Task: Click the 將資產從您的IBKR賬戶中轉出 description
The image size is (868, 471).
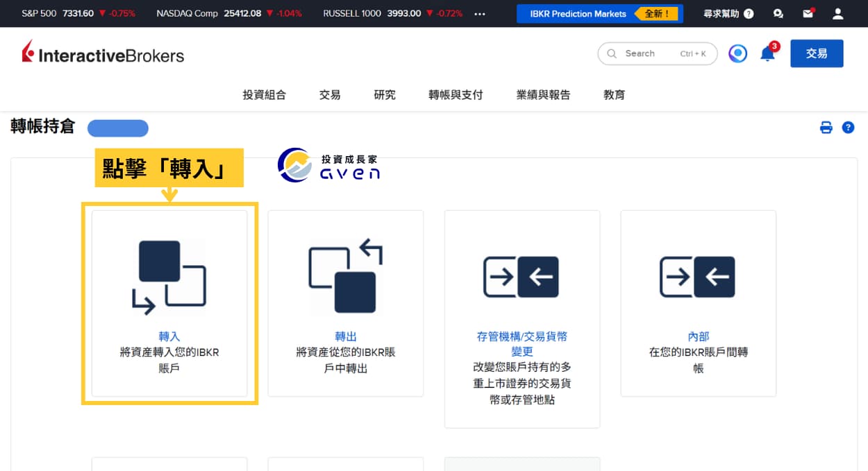Action: tap(346, 361)
